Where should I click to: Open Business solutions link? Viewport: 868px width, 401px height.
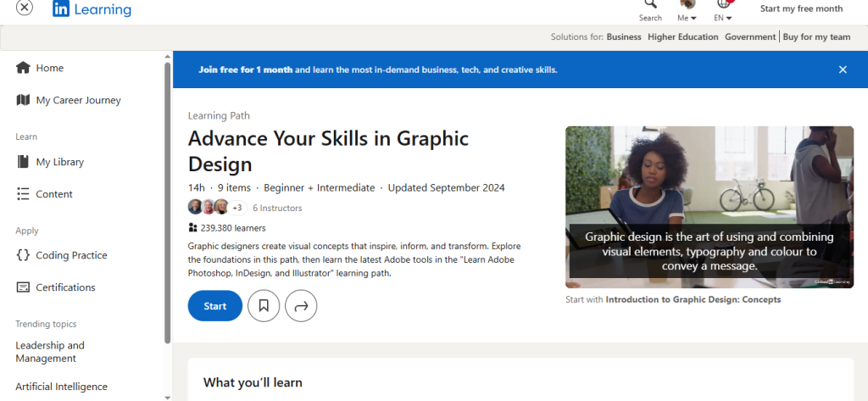tap(624, 37)
